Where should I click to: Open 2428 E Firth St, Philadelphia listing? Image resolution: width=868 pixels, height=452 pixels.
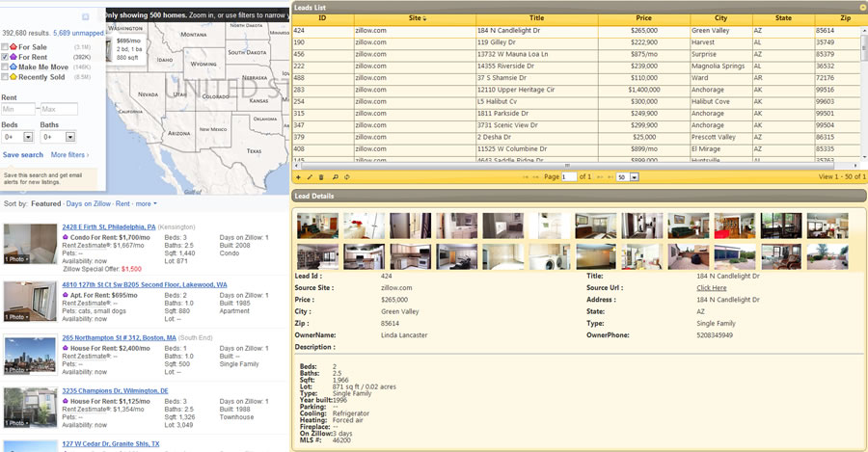109,226
